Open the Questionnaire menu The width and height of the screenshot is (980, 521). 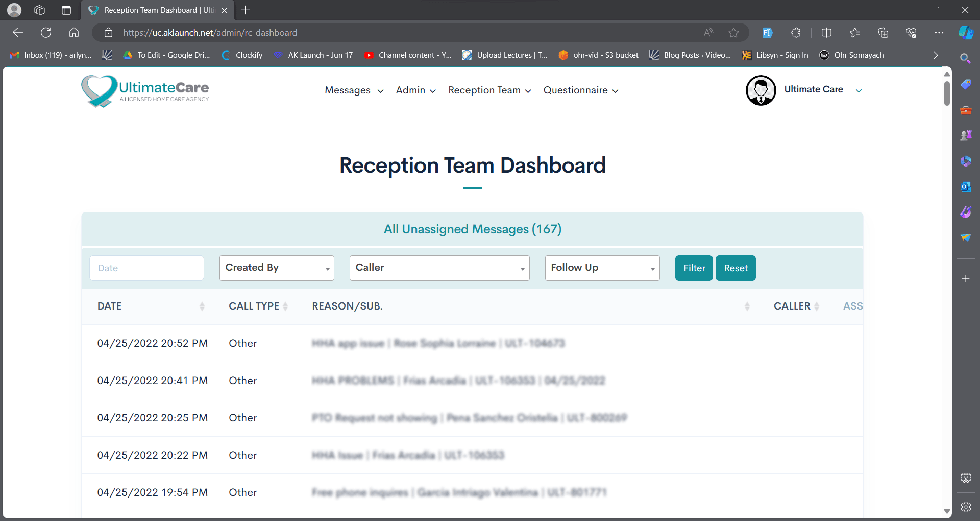click(x=581, y=90)
